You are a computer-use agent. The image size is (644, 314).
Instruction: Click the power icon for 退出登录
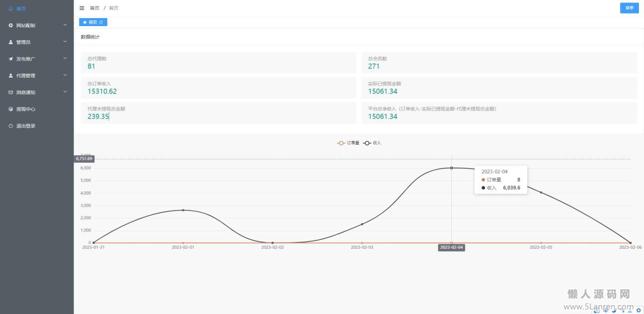11,126
